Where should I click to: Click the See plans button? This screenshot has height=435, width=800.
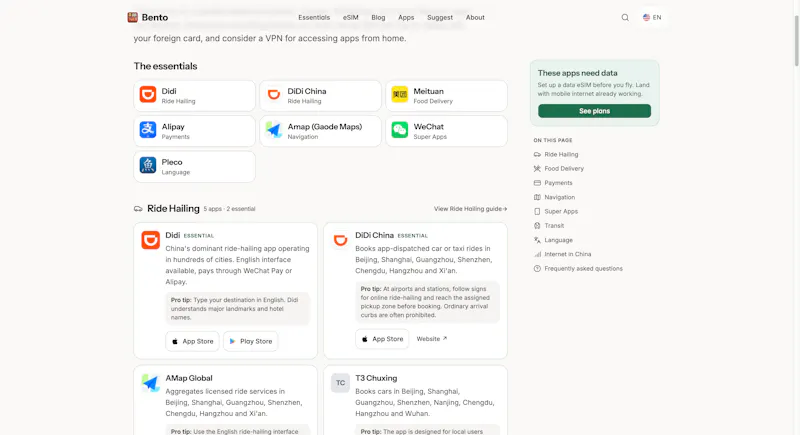(x=594, y=111)
